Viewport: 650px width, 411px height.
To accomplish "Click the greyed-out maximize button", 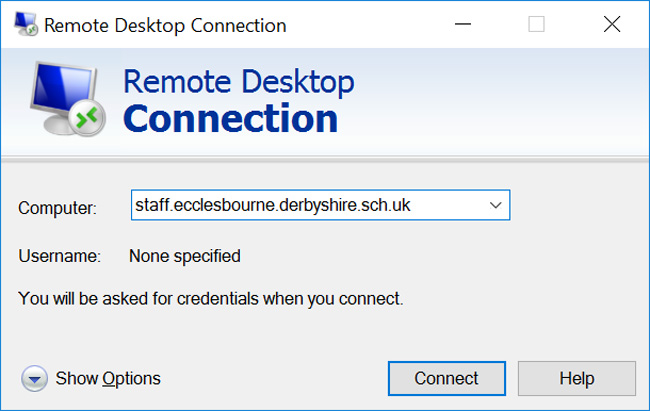I will (x=536, y=24).
